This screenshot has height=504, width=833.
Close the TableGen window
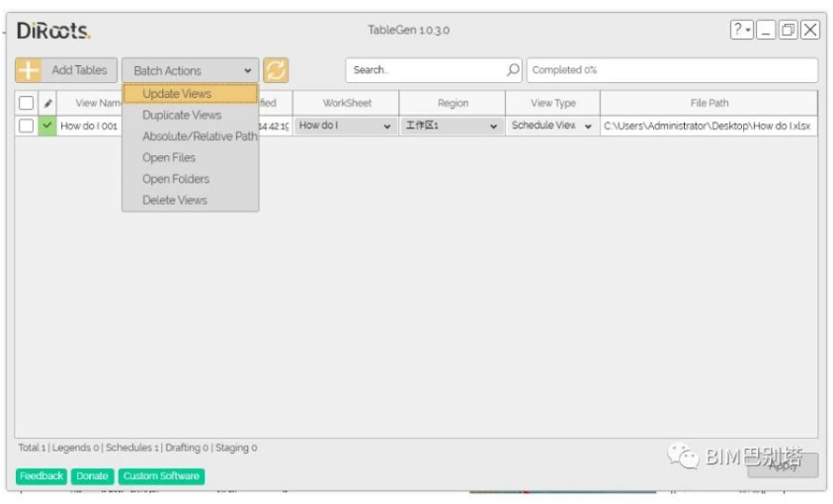pos(810,30)
